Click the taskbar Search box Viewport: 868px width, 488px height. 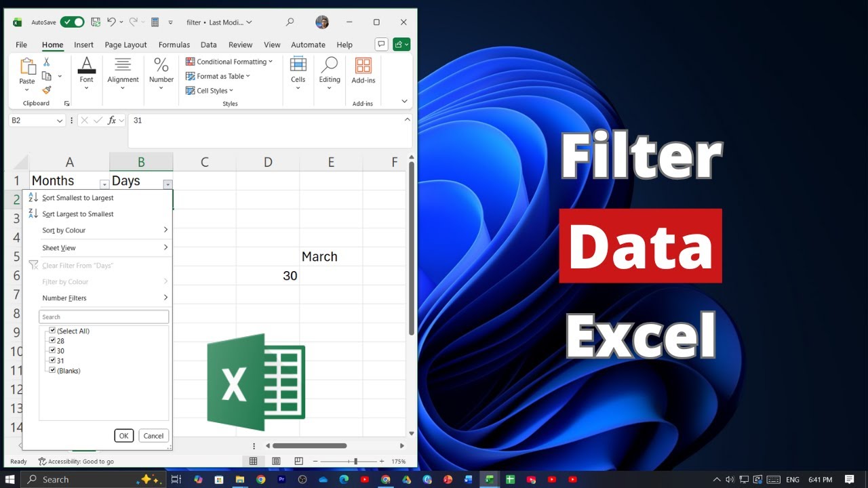tap(94, 479)
